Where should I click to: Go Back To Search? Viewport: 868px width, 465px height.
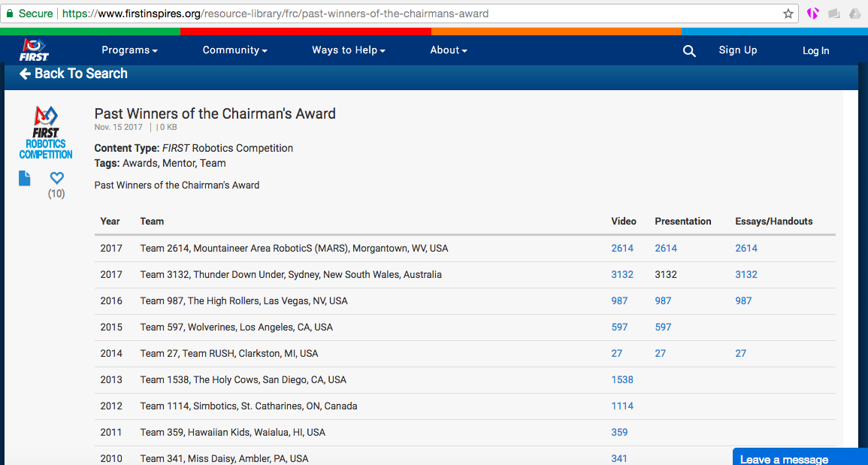(74, 74)
